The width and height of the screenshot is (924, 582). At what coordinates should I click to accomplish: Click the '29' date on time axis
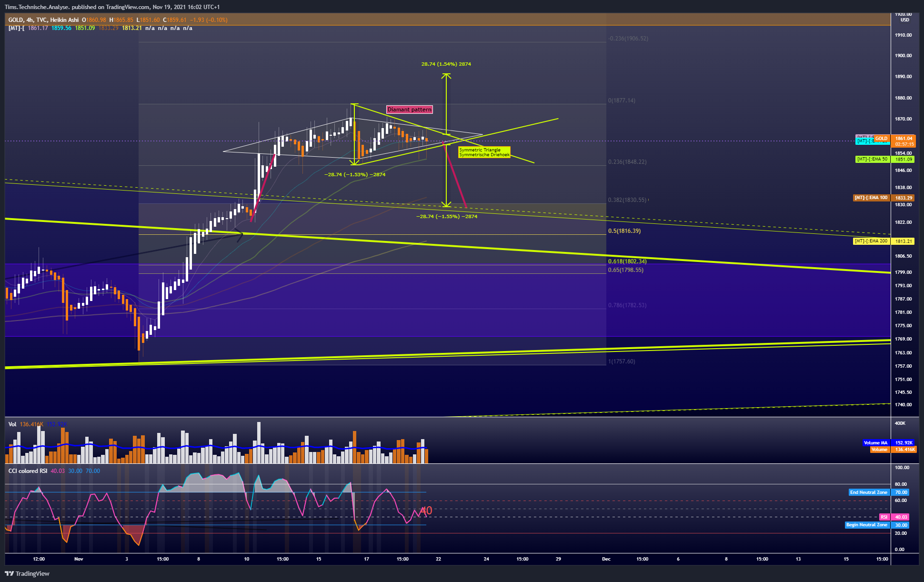558,559
